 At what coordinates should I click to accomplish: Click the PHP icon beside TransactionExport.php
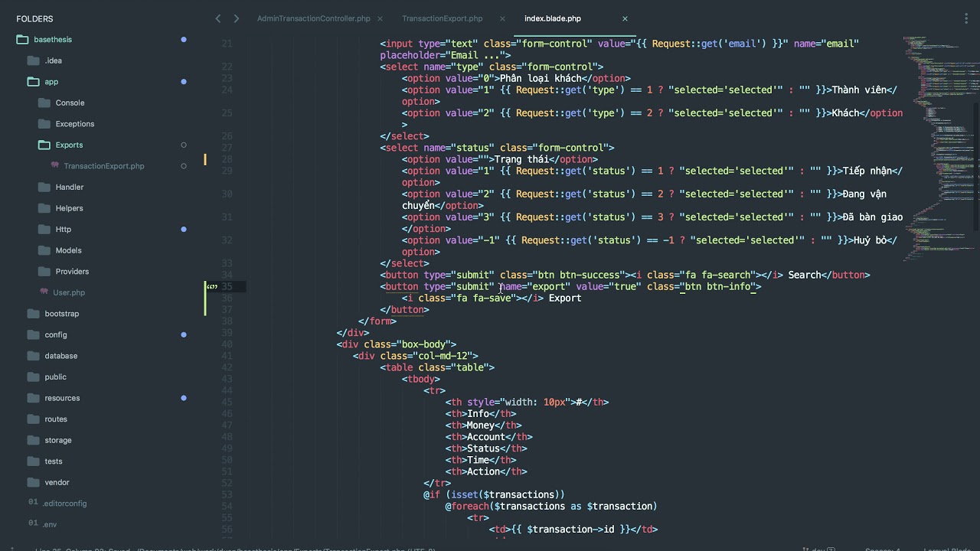(x=54, y=165)
